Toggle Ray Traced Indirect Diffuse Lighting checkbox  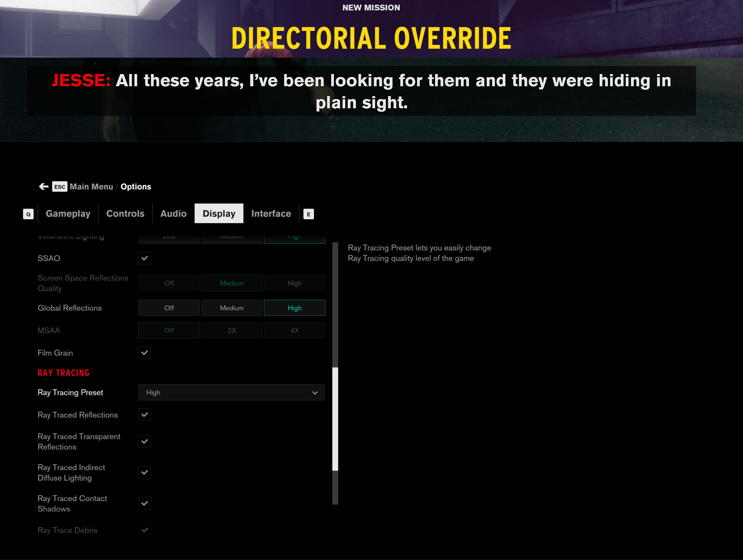point(145,473)
